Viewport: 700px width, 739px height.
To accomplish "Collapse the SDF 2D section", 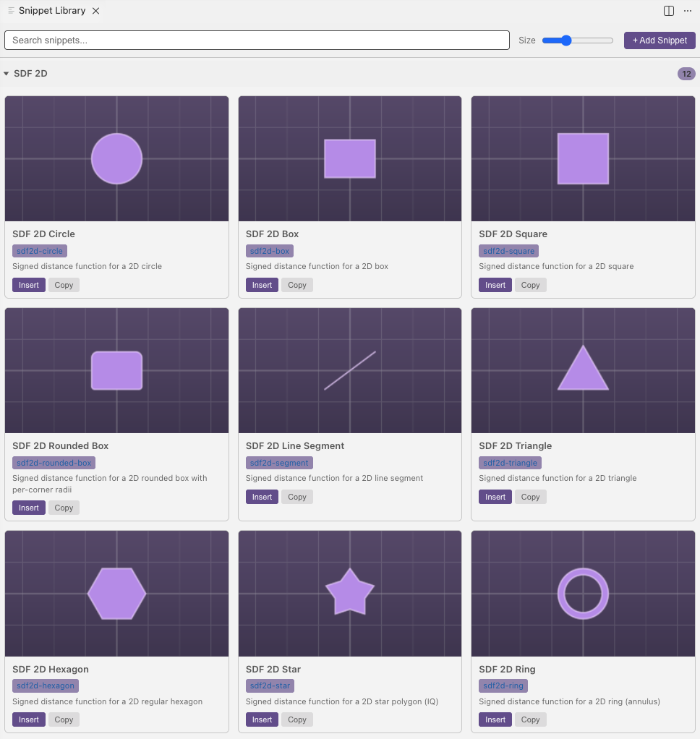I will click(7, 74).
